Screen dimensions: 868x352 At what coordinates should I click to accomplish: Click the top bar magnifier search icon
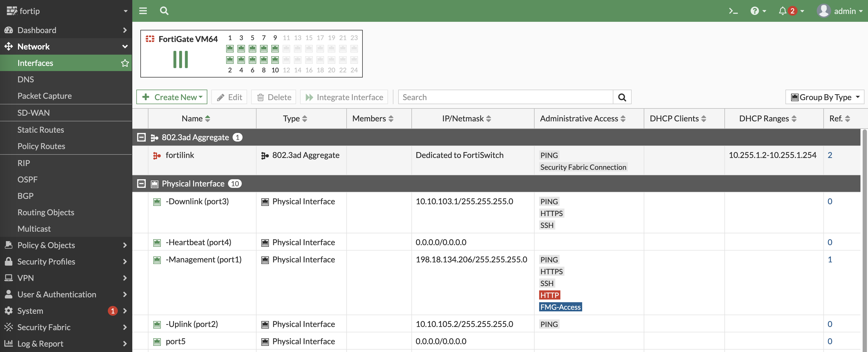click(x=164, y=11)
